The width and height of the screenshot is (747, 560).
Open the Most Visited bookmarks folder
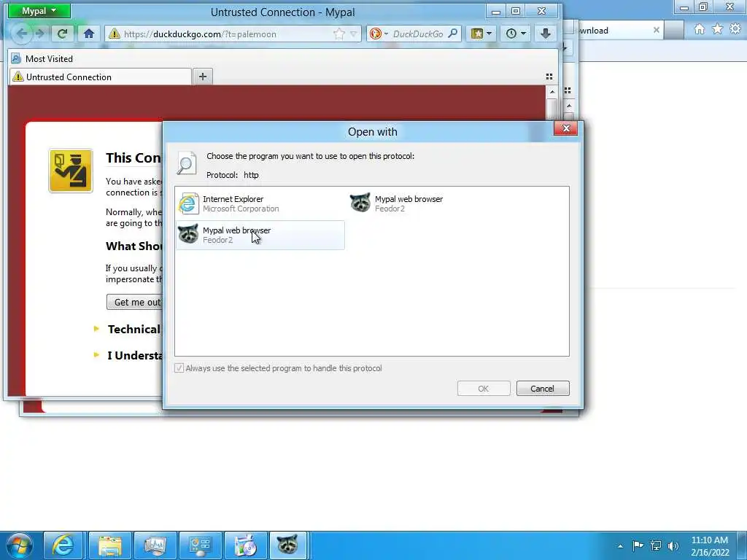[42, 58]
